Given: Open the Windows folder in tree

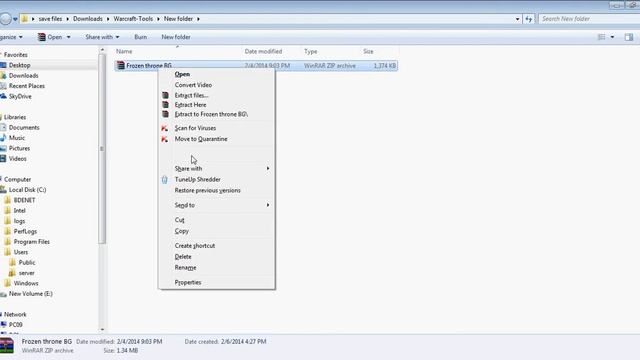Looking at the screenshot, I should 26,283.
